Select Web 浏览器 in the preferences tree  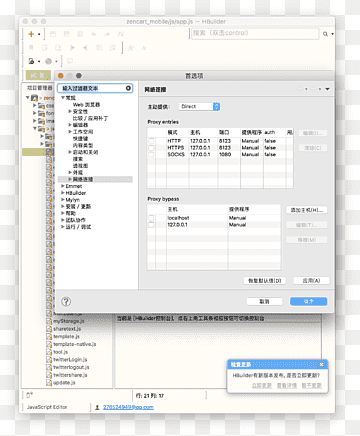point(86,105)
